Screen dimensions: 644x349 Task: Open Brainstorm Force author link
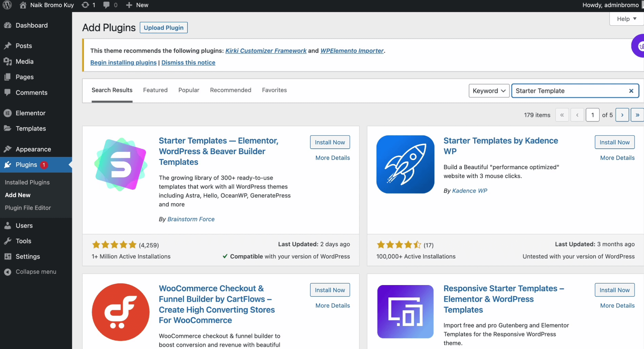point(191,219)
